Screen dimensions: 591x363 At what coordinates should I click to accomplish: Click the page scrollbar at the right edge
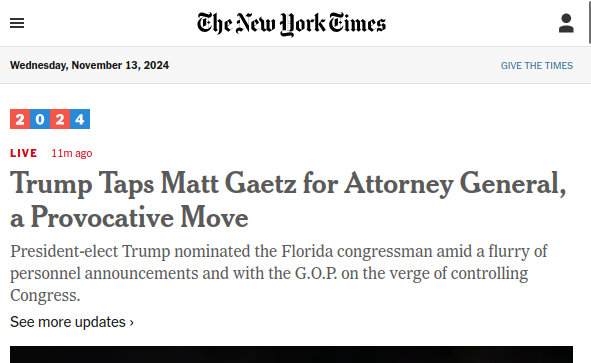[589, 21]
